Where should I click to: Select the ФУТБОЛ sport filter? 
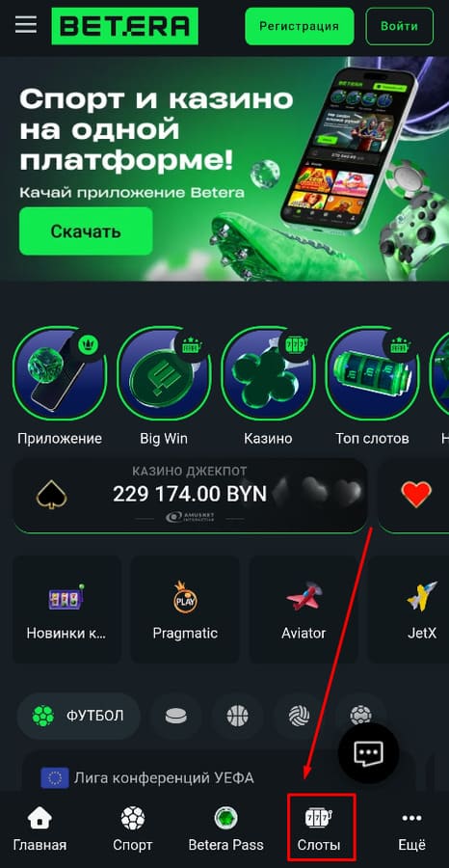(78, 717)
